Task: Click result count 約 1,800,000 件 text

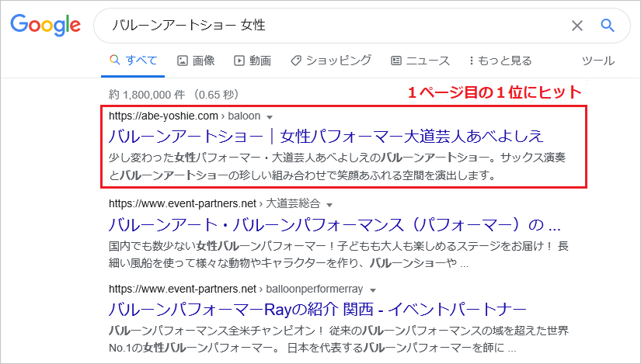Action: [x=174, y=95]
